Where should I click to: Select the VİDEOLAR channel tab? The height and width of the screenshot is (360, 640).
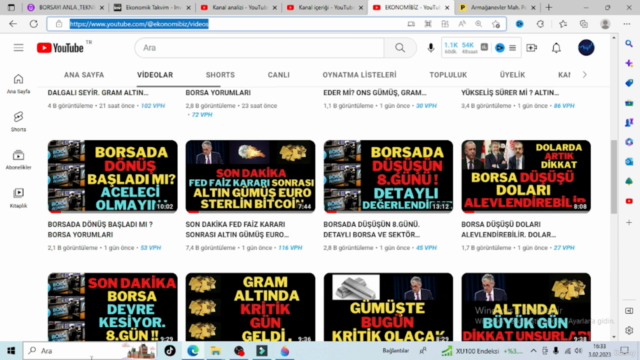point(155,75)
